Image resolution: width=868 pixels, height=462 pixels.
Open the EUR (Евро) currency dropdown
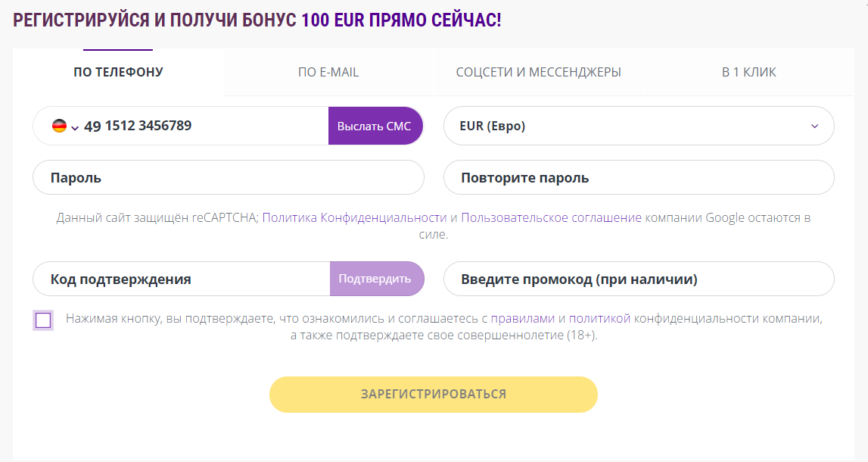(639, 126)
